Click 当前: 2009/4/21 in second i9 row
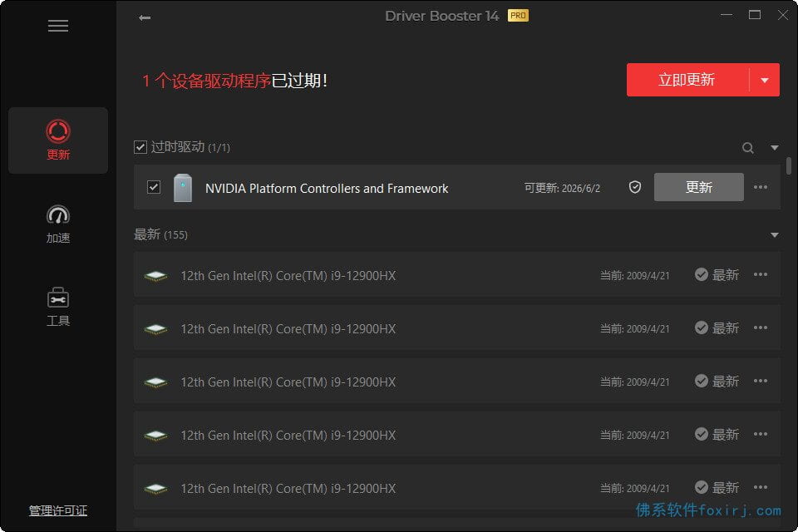The width and height of the screenshot is (798, 532). point(634,329)
